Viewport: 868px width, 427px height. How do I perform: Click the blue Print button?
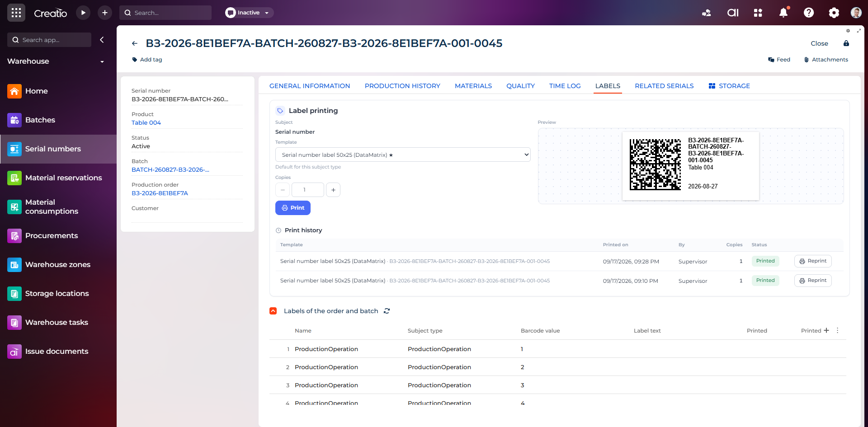[293, 208]
